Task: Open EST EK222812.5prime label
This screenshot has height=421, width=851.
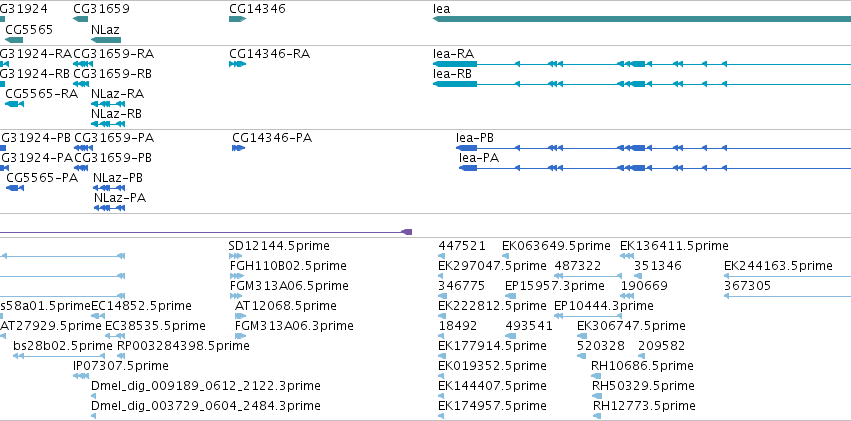Action: 492,306
